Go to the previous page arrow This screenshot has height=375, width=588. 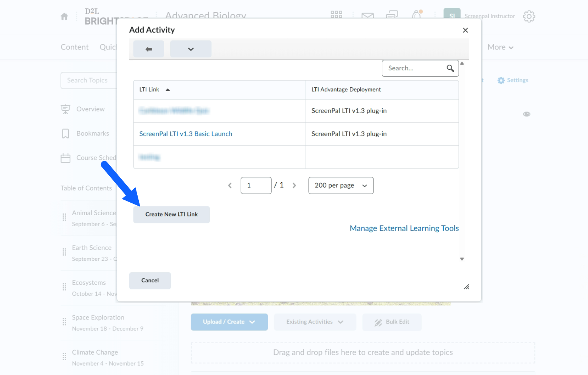pos(230,185)
